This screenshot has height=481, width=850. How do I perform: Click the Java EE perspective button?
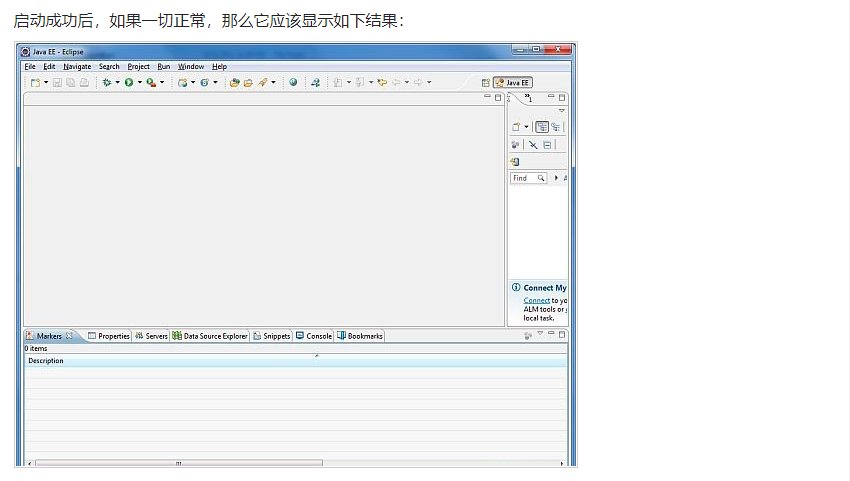(513, 83)
